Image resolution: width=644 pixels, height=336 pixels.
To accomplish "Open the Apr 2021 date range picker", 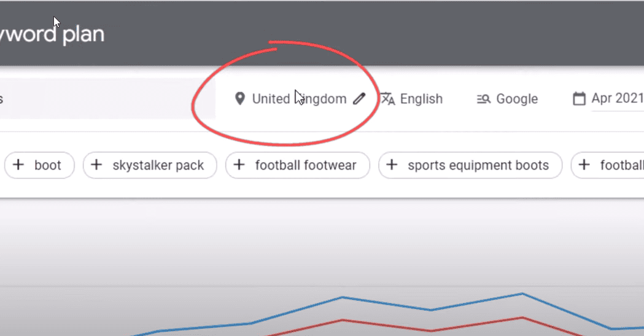I will 608,98.
